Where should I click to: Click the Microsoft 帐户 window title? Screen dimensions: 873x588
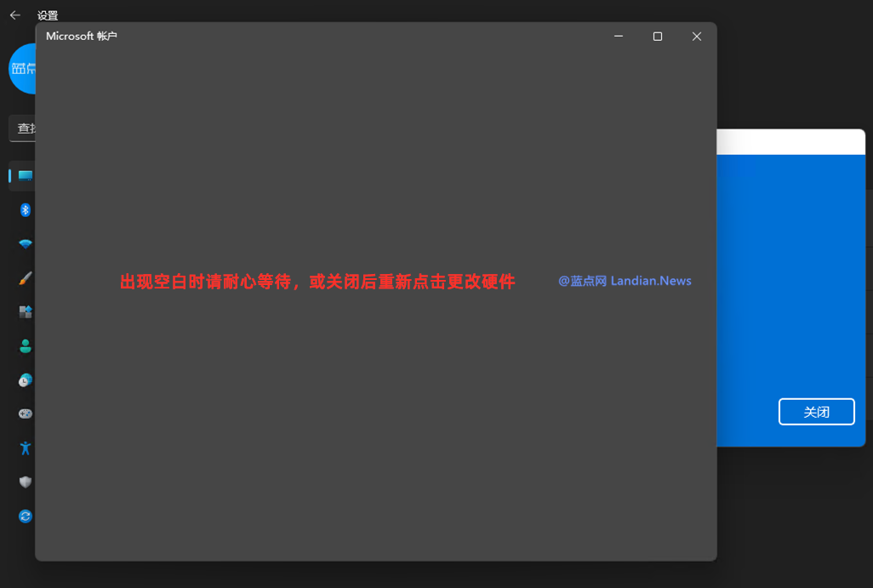(82, 37)
